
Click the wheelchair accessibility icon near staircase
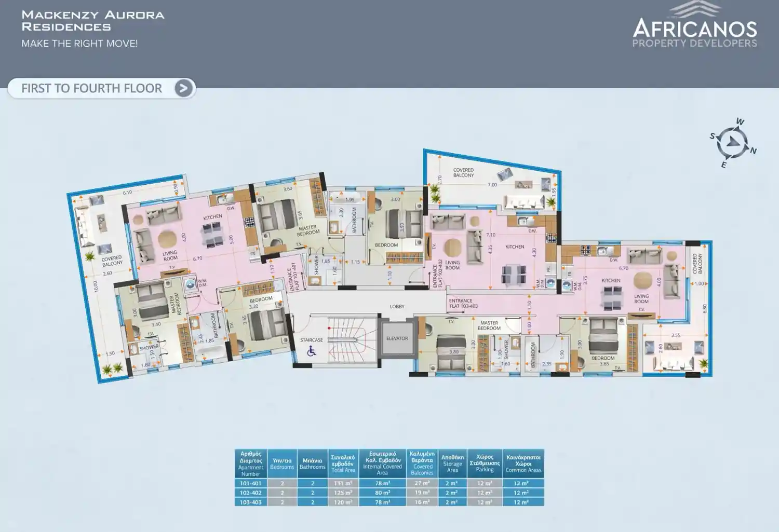coord(311,351)
